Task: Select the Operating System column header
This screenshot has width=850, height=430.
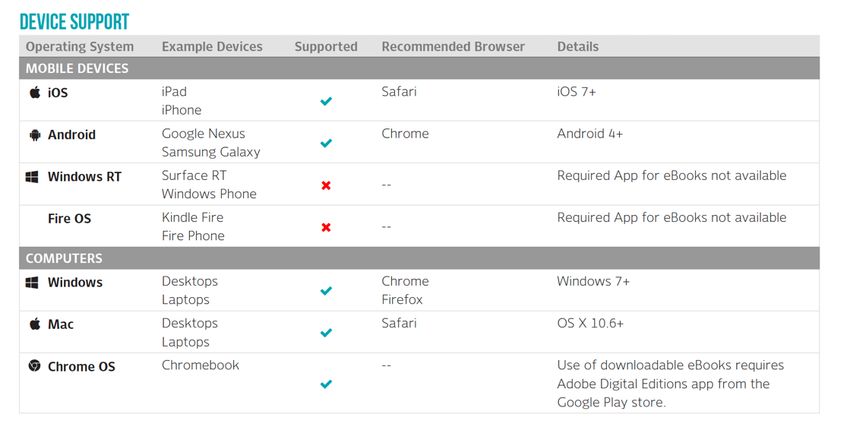Action: [x=80, y=47]
